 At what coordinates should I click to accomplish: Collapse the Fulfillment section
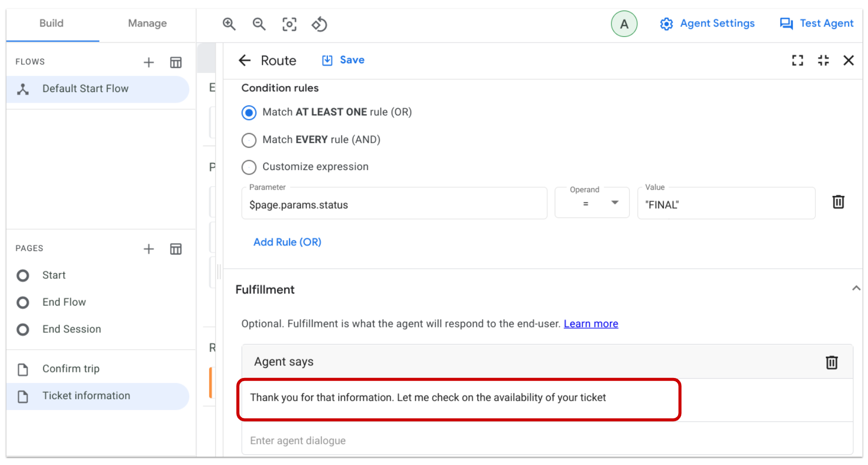tap(856, 288)
